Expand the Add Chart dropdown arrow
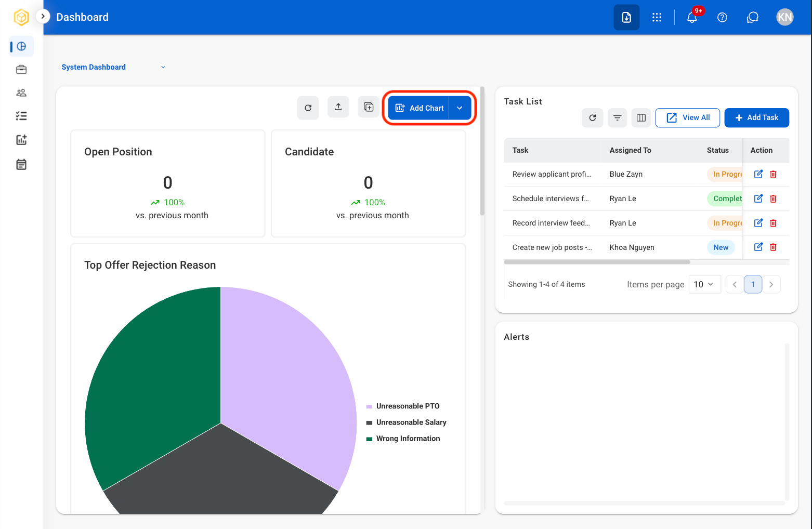 [460, 108]
